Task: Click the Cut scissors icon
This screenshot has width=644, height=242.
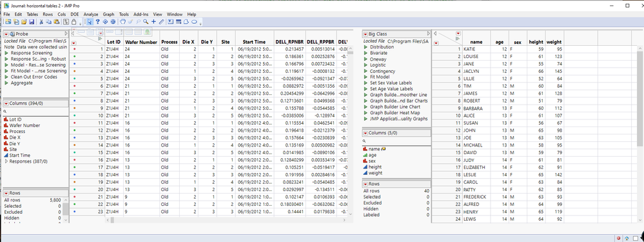Action: click(41, 22)
